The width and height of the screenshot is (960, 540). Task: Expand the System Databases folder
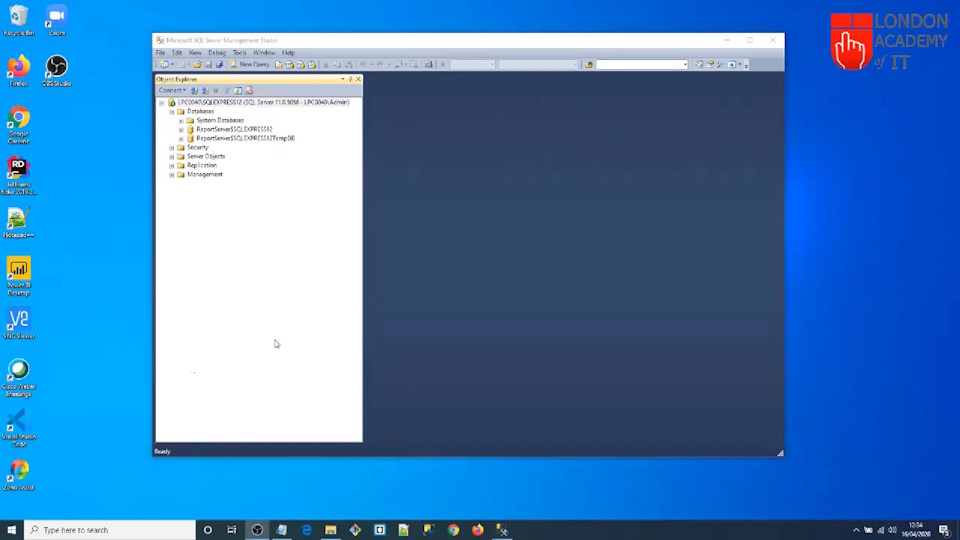coord(181,121)
